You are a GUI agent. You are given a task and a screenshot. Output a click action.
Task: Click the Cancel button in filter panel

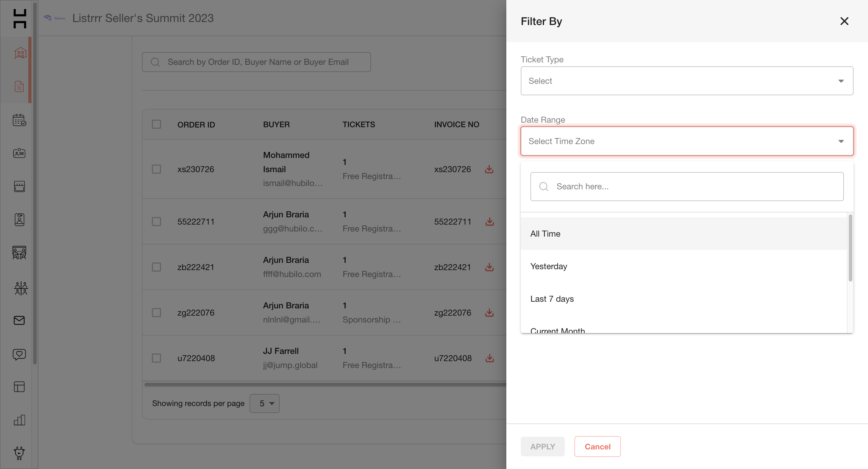click(597, 447)
